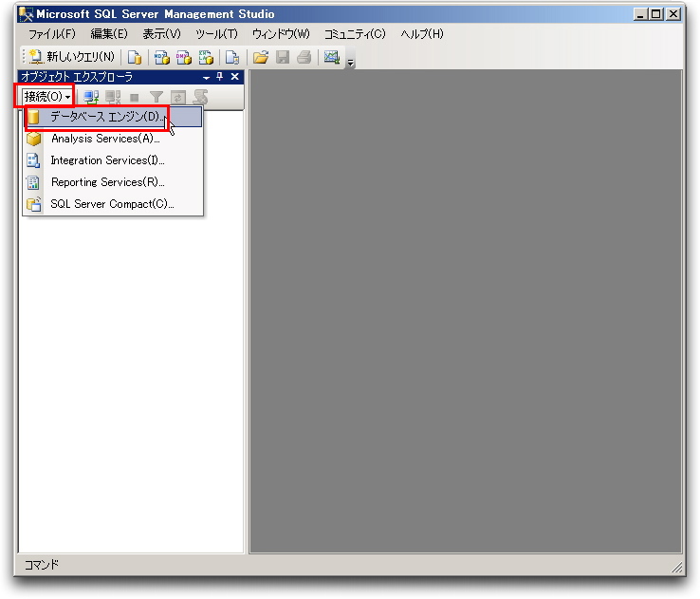
Task: Click the Open File folder icon
Action: (x=261, y=57)
